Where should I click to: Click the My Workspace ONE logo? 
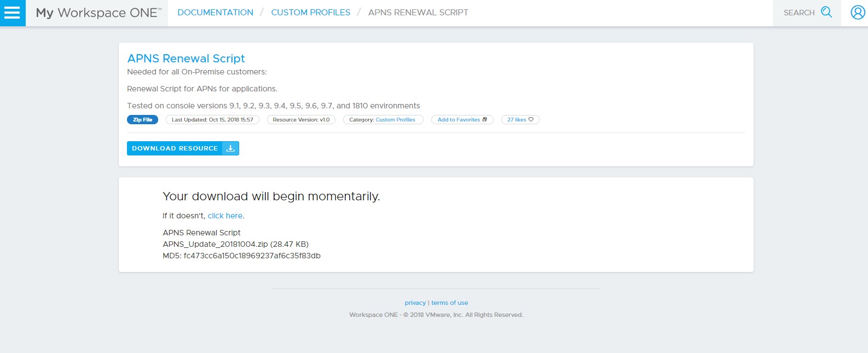pyautogui.click(x=99, y=13)
